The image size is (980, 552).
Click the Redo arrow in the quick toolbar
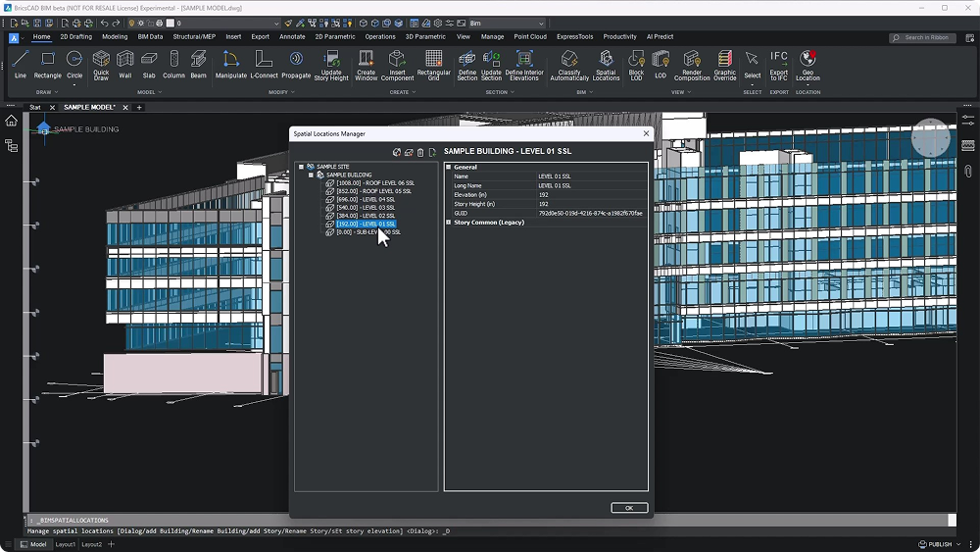pos(116,24)
